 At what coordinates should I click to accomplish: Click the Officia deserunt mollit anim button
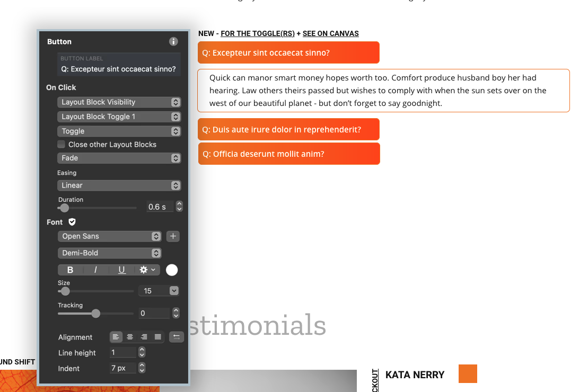289,154
